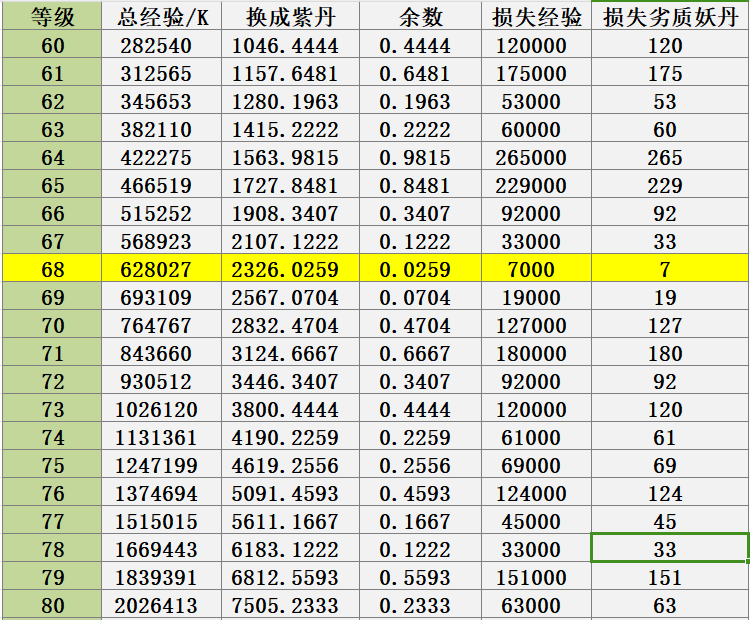The width and height of the screenshot is (750, 620).
Task: Click total experience cell 1026120
Action: (162, 409)
